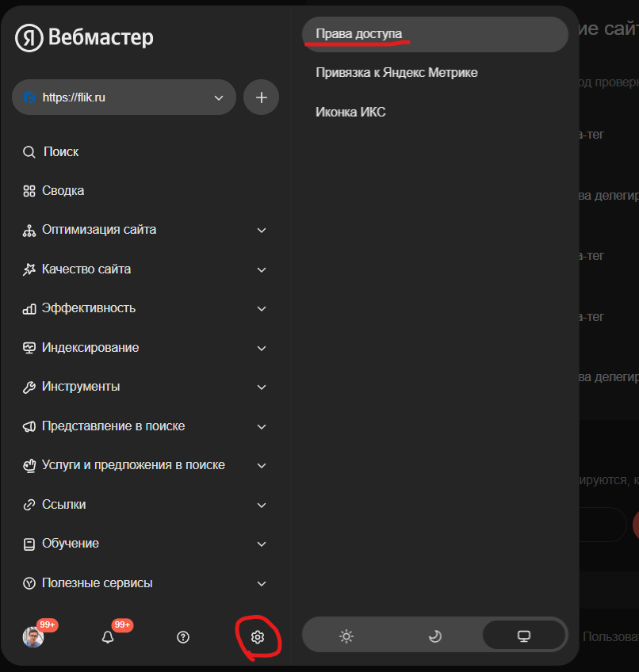This screenshot has width=639, height=672.
Task: Click the Качество сайта star icon
Action: pyautogui.click(x=29, y=269)
